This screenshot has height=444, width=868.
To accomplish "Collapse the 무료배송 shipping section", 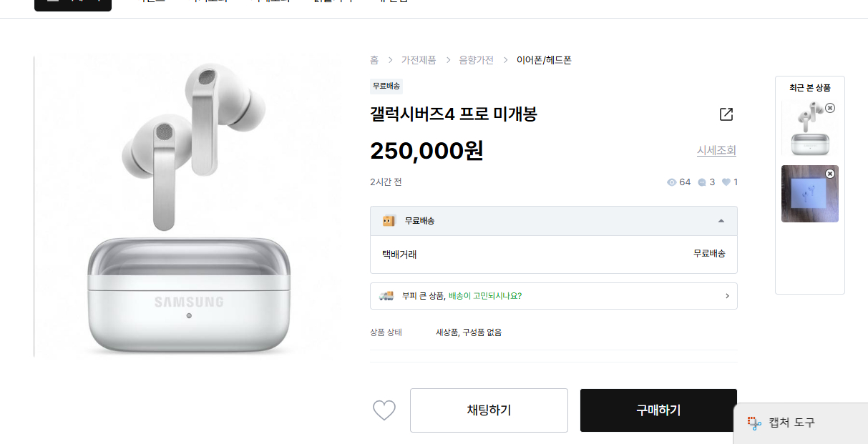I will (x=721, y=221).
